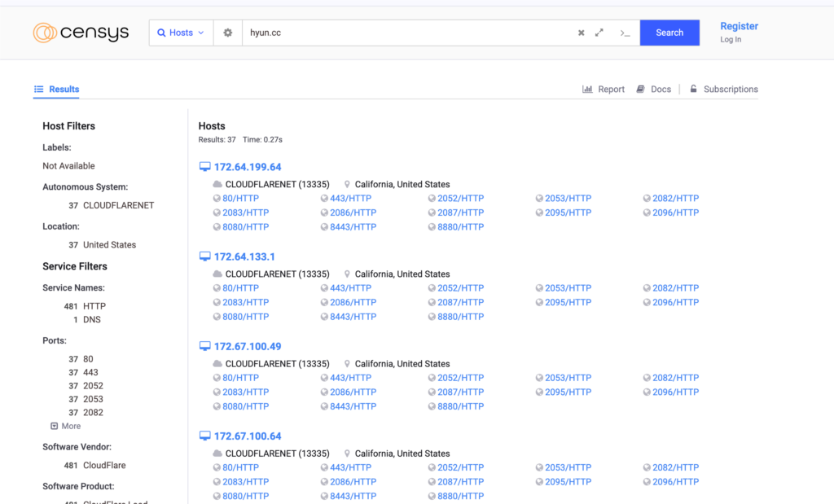Open host 172.67.100.64

248,436
